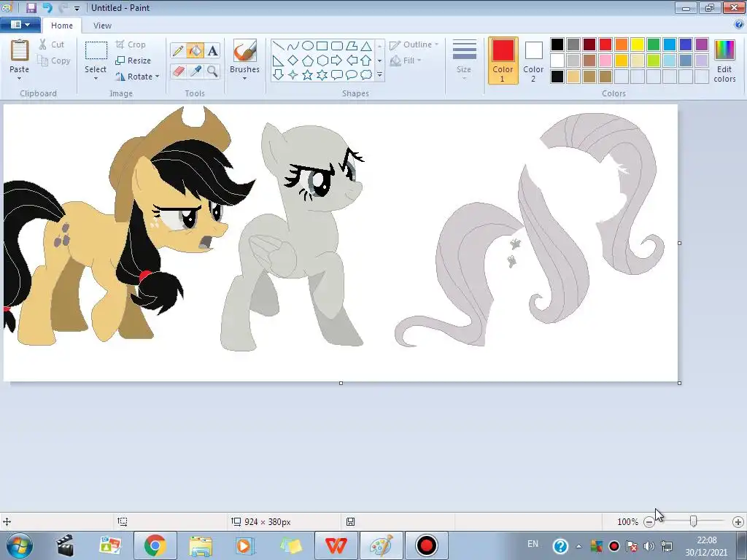Pick the yellow color swatch

click(x=638, y=44)
